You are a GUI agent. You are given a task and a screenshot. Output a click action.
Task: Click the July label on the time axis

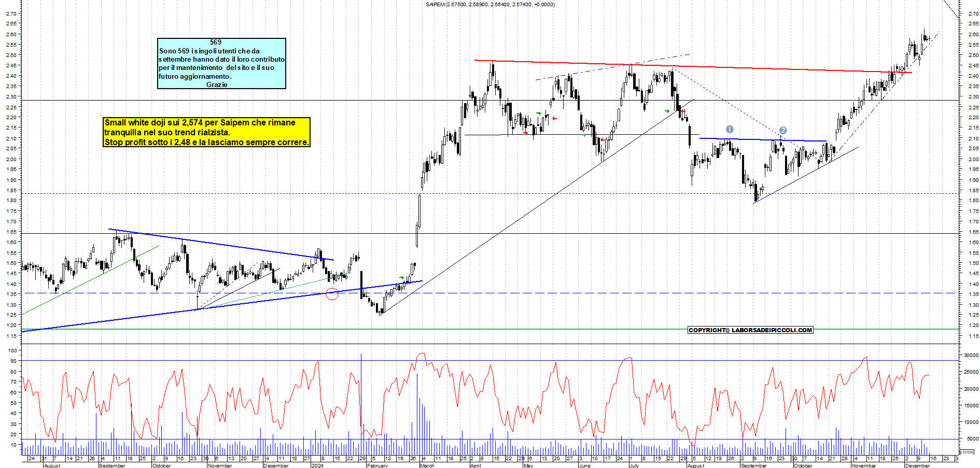click(634, 465)
